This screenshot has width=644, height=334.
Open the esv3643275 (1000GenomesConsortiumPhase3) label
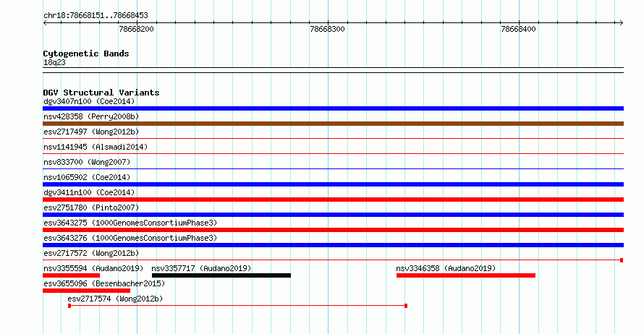[x=130, y=223]
